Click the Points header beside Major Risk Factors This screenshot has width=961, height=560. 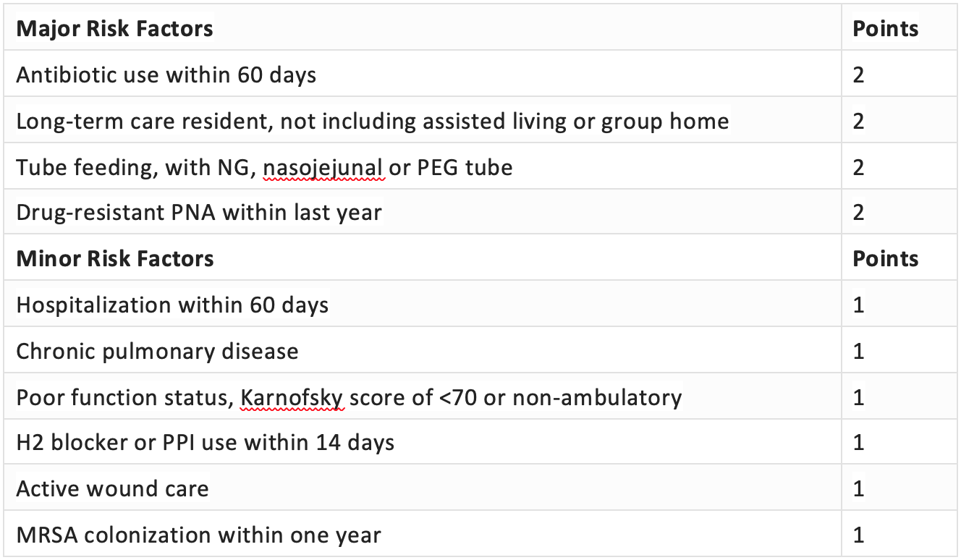point(885,29)
